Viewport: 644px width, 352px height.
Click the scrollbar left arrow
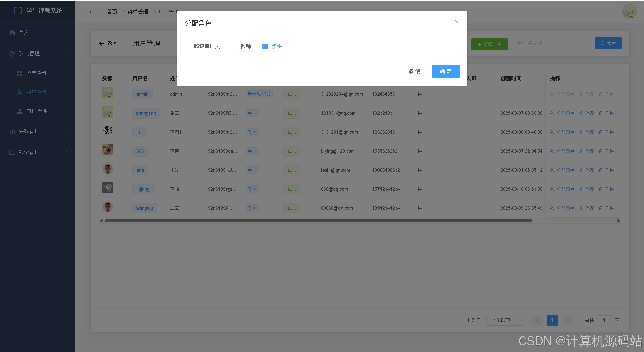(x=101, y=221)
